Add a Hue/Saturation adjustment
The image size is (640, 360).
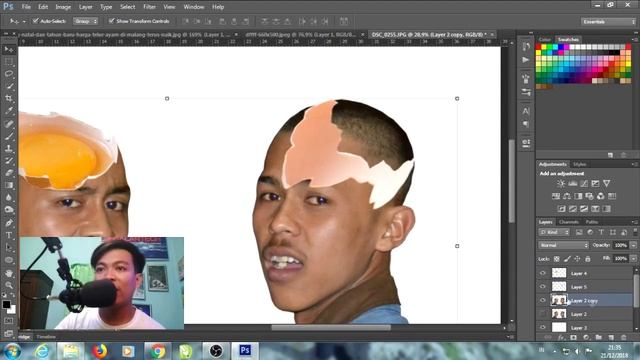point(556,196)
